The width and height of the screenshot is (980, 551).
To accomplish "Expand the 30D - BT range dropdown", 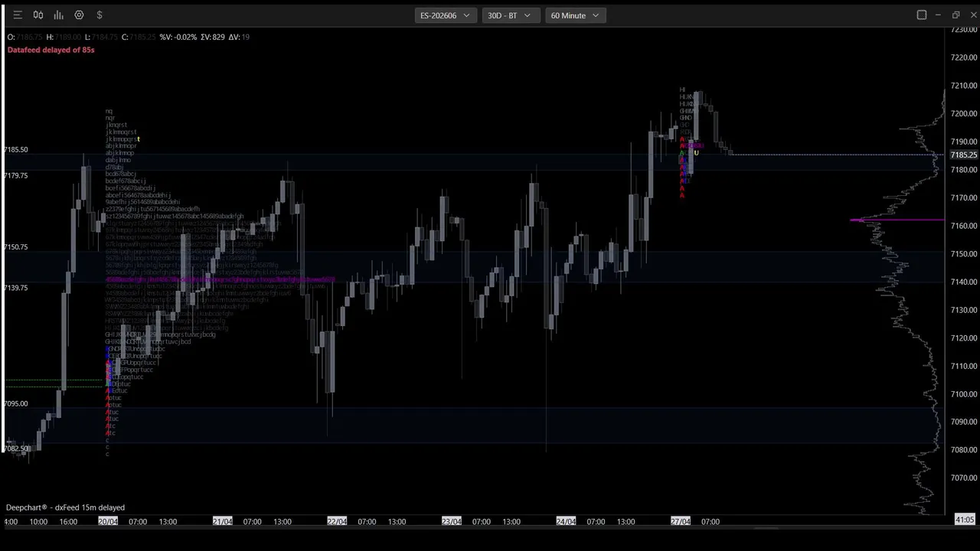I will [509, 15].
